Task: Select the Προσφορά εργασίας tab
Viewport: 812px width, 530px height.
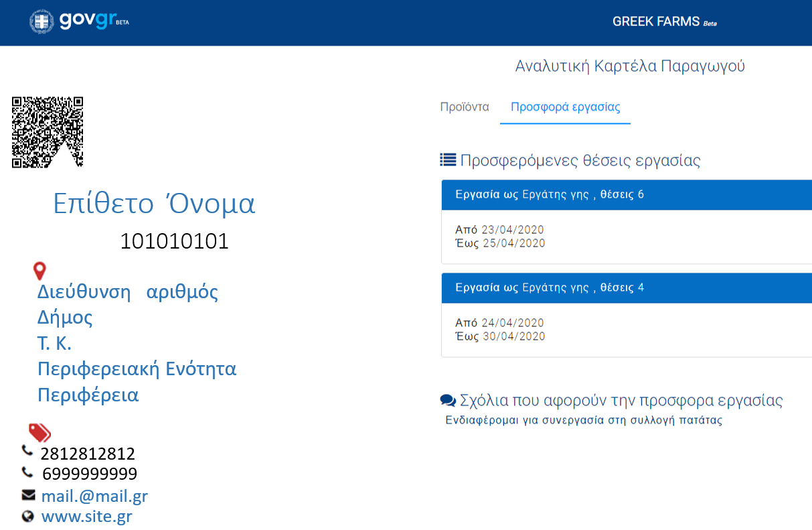Action: click(x=565, y=107)
